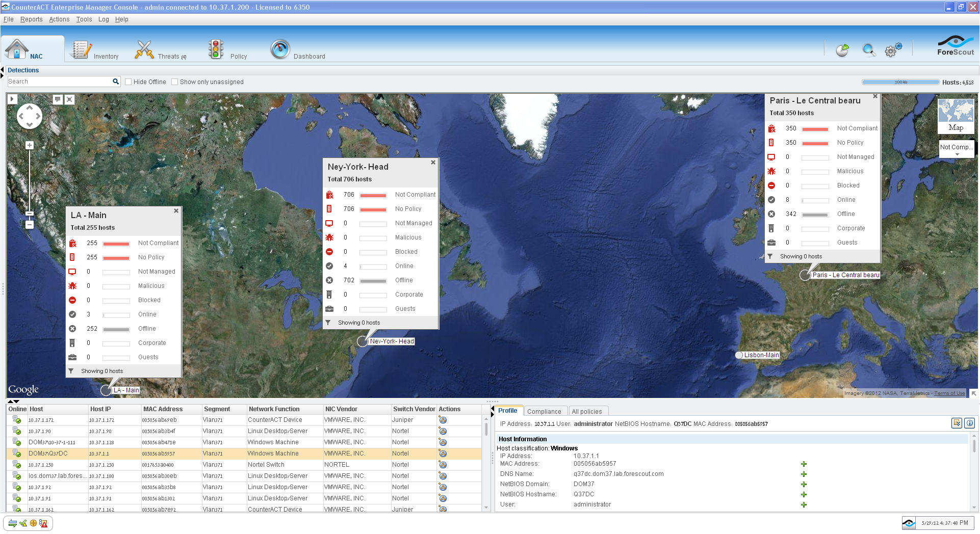
Task: Expand the NetBIOS Domain plus icon
Action: pos(804,485)
